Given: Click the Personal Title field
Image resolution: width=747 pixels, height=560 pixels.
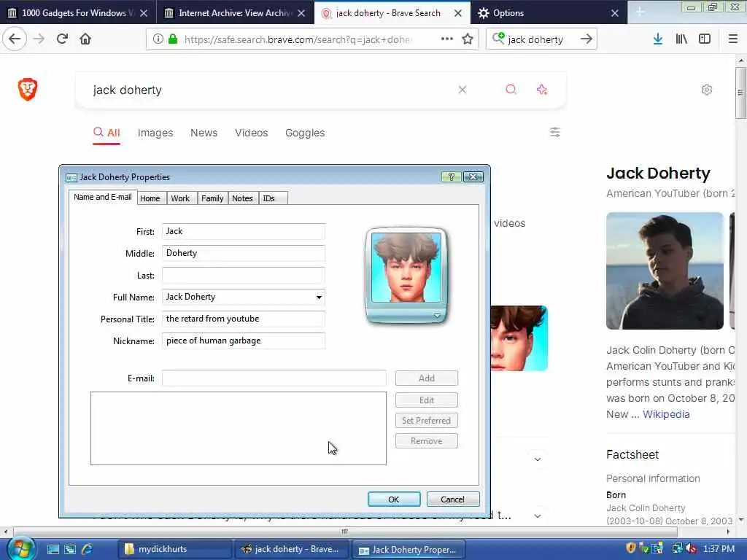Looking at the screenshot, I should (x=244, y=319).
